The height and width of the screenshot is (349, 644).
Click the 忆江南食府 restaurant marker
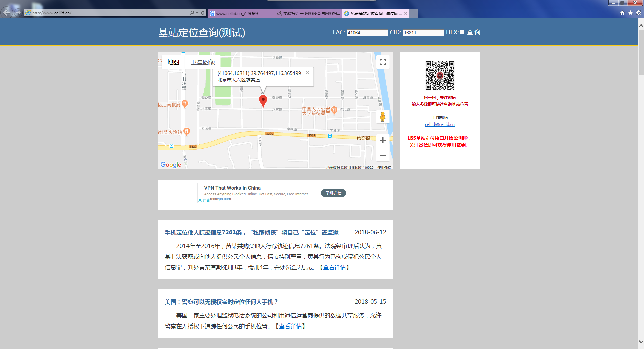coord(185,104)
